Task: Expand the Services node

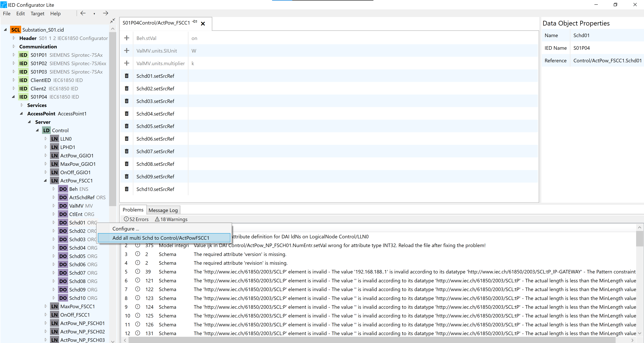Action: [22, 105]
